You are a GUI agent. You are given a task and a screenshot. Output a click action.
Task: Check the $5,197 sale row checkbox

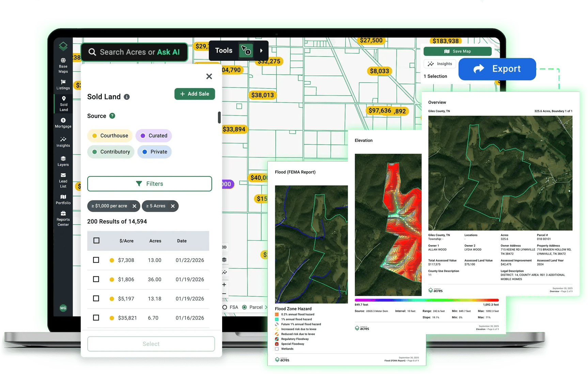pyautogui.click(x=96, y=298)
